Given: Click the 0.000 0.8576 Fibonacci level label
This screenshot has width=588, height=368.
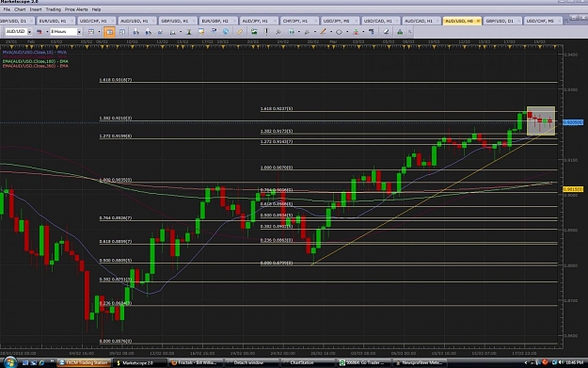Looking at the screenshot, I should pyautogui.click(x=116, y=341).
